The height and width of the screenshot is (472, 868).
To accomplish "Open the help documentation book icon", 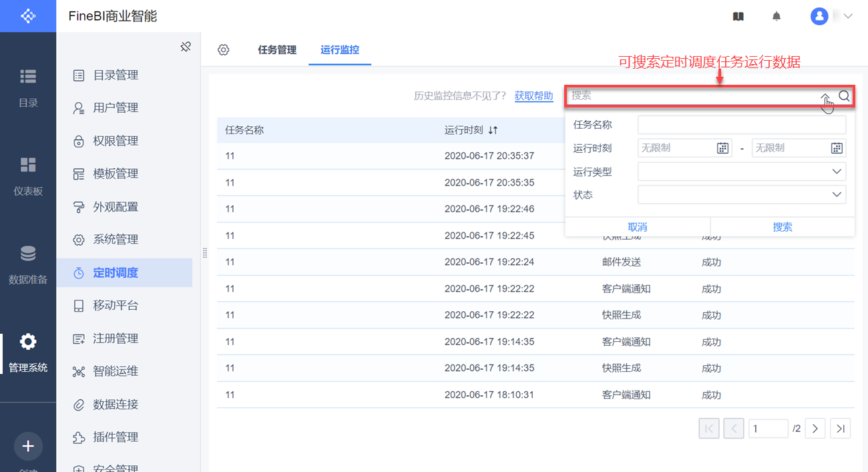I will click(x=738, y=17).
